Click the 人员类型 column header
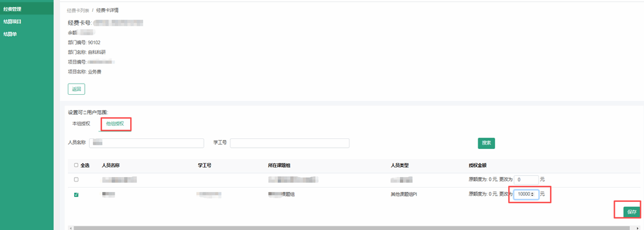The height and width of the screenshot is (230, 644). 400,165
